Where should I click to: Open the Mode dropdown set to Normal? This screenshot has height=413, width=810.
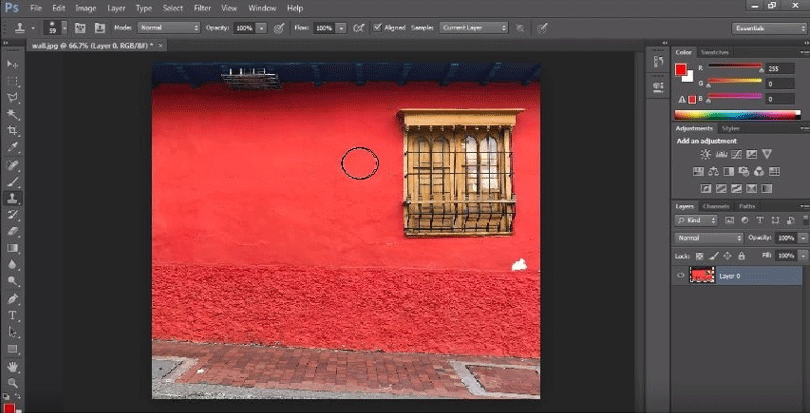[x=169, y=28]
